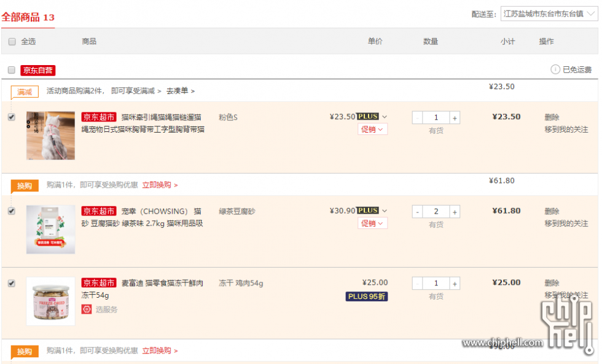602x364 pixels.
Task: Move cat leash to 我的关注
Action: pyautogui.click(x=566, y=130)
